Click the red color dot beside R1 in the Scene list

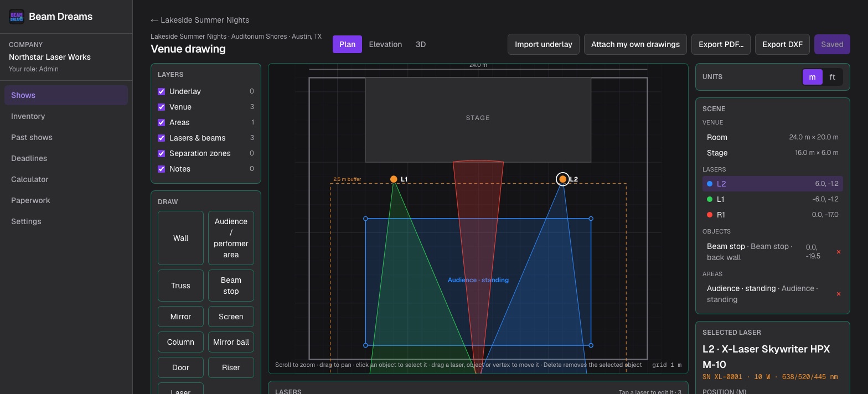coord(710,215)
